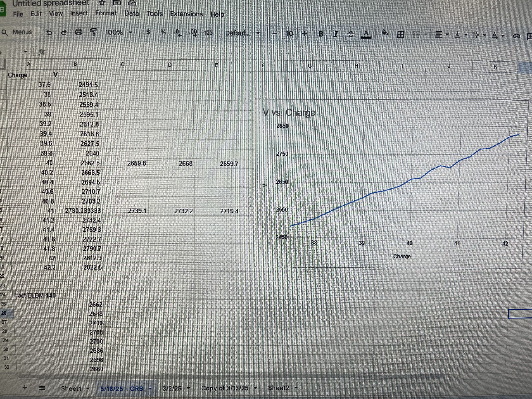Switch to the Copy of 3/13/25 sheet tab
This screenshot has width=532, height=399.
coord(224,388)
